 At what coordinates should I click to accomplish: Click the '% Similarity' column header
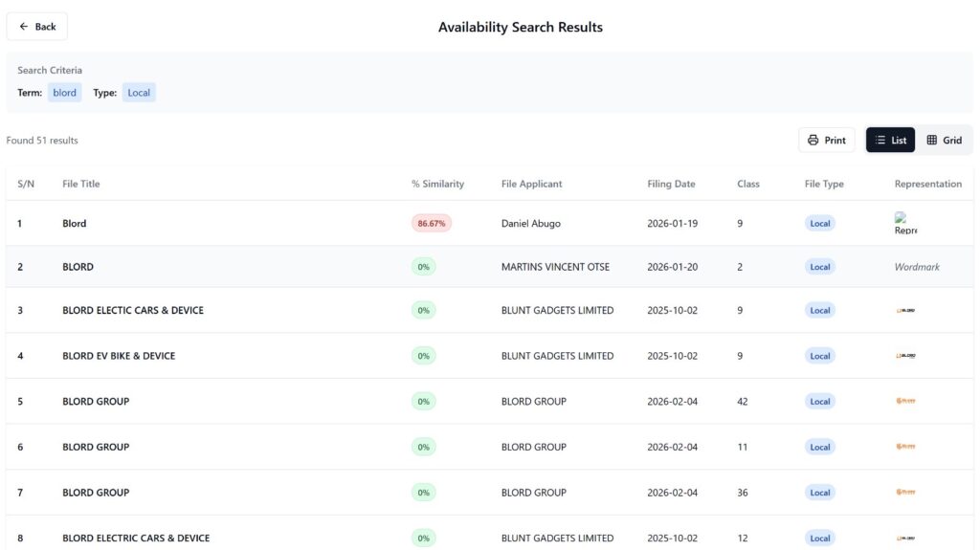pyautogui.click(x=437, y=184)
